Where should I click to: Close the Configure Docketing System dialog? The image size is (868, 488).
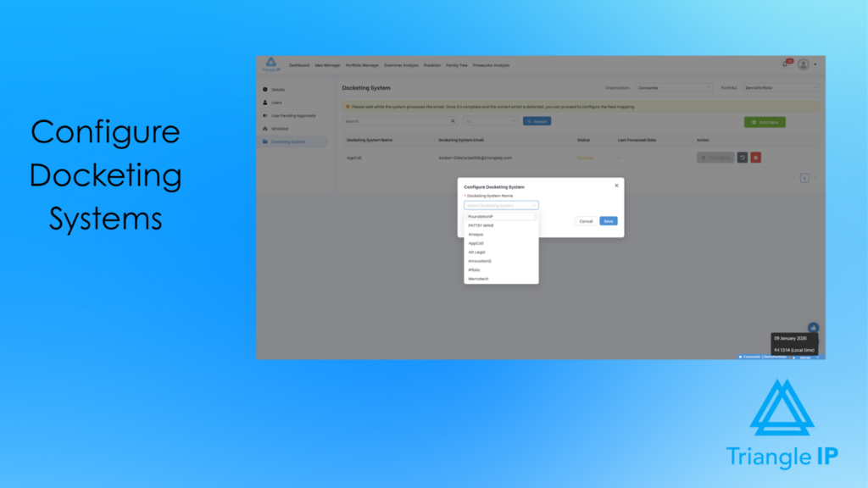pyautogui.click(x=616, y=185)
